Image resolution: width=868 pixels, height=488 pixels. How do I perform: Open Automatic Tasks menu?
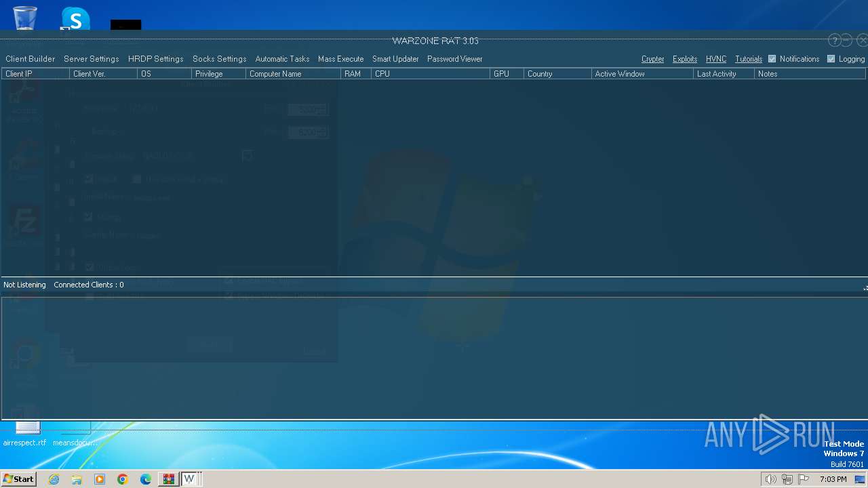(x=282, y=59)
